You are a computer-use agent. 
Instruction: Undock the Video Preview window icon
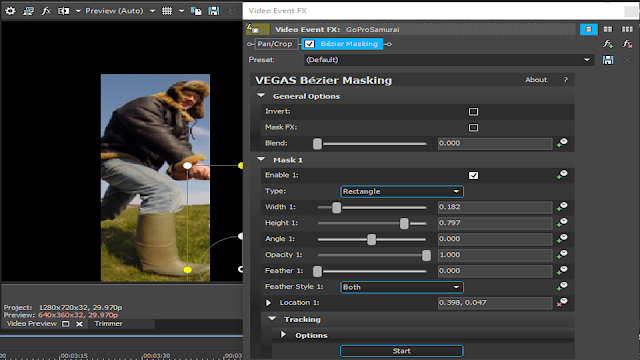point(65,324)
